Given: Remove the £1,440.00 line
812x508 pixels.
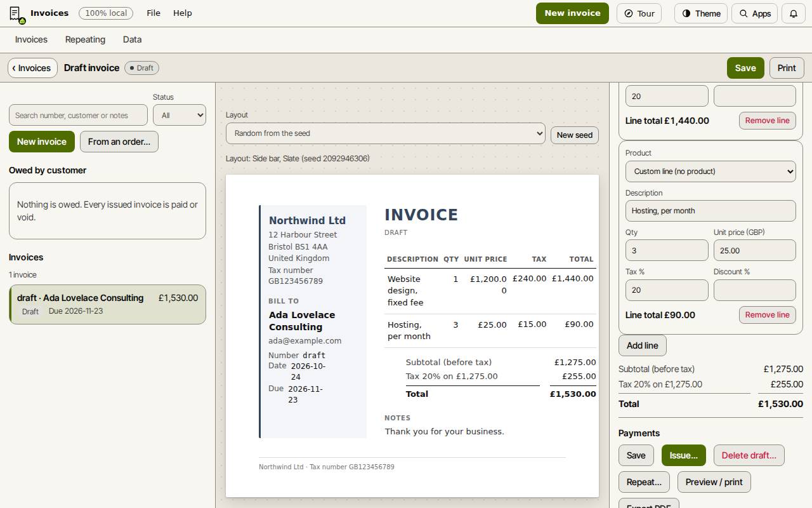Looking at the screenshot, I should click(768, 121).
